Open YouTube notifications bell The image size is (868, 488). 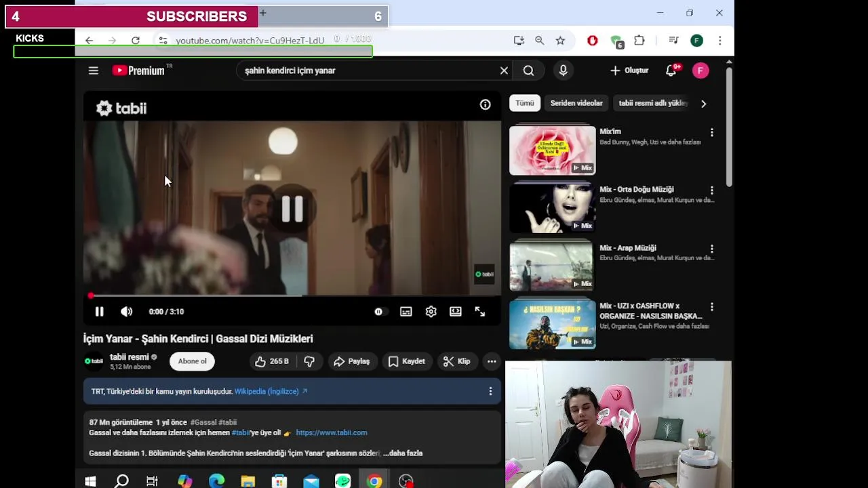pyautogui.click(x=671, y=70)
